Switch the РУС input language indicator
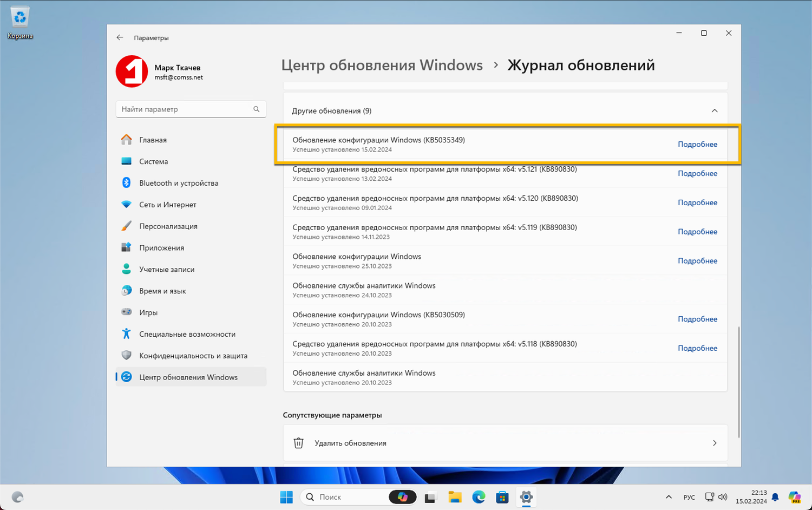 coord(689,497)
